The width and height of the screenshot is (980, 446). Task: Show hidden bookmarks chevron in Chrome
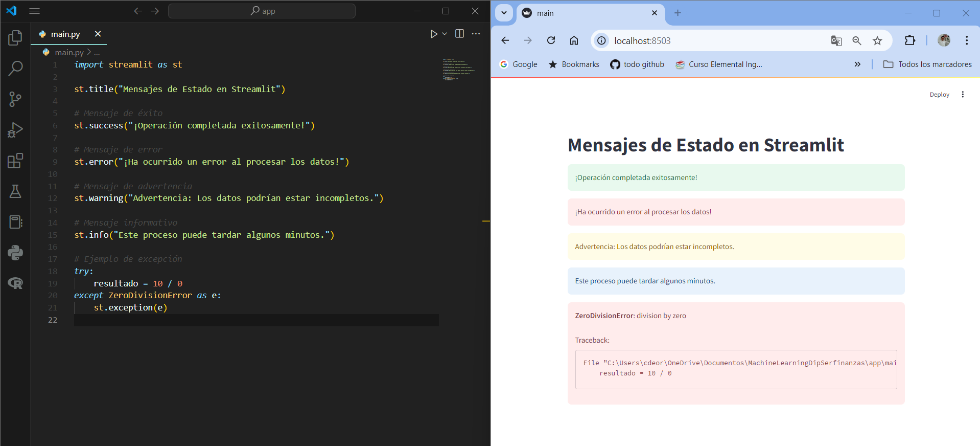(857, 64)
